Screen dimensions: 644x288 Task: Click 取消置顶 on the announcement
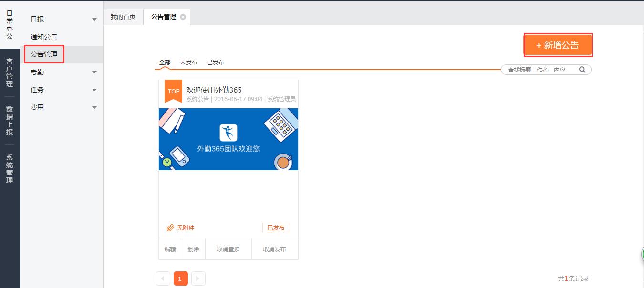click(228, 249)
